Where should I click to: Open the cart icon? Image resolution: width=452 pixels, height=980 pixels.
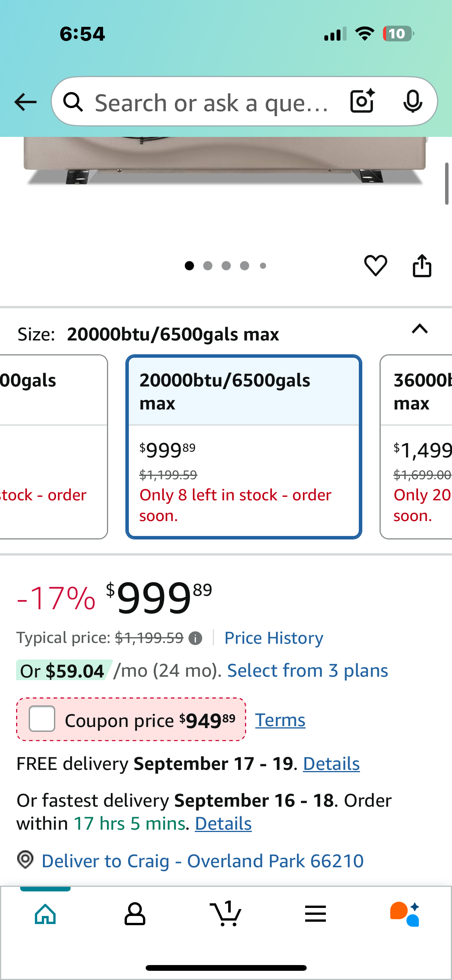click(x=225, y=914)
